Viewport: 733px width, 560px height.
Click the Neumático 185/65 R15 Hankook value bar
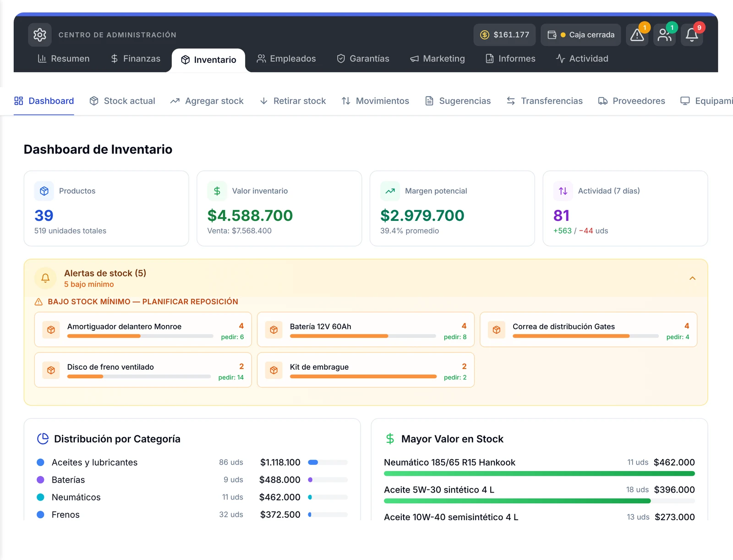(539, 474)
